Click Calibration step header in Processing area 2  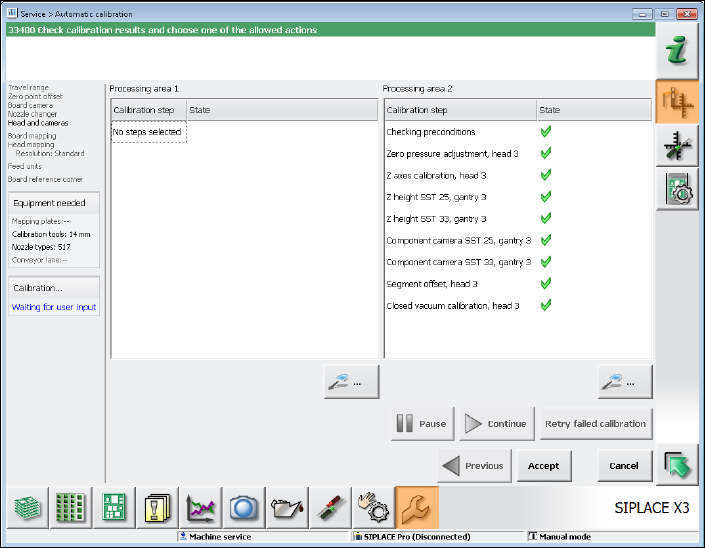(x=460, y=110)
